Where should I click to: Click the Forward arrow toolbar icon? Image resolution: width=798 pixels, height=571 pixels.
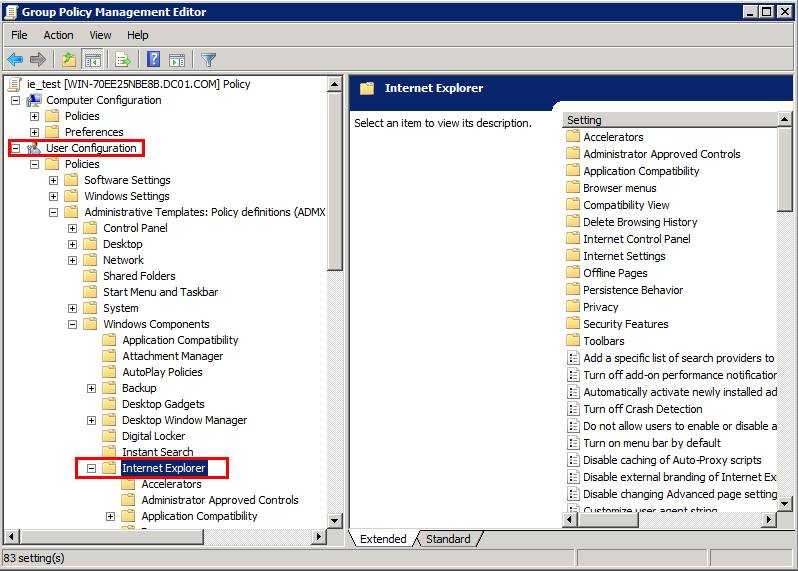click(x=38, y=60)
